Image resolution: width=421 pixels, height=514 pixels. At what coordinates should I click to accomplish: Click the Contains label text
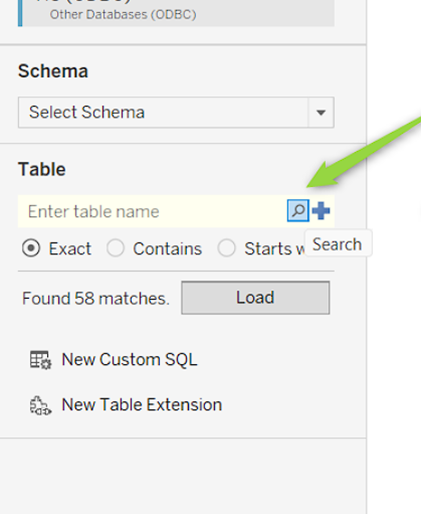pyautogui.click(x=167, y=249)
